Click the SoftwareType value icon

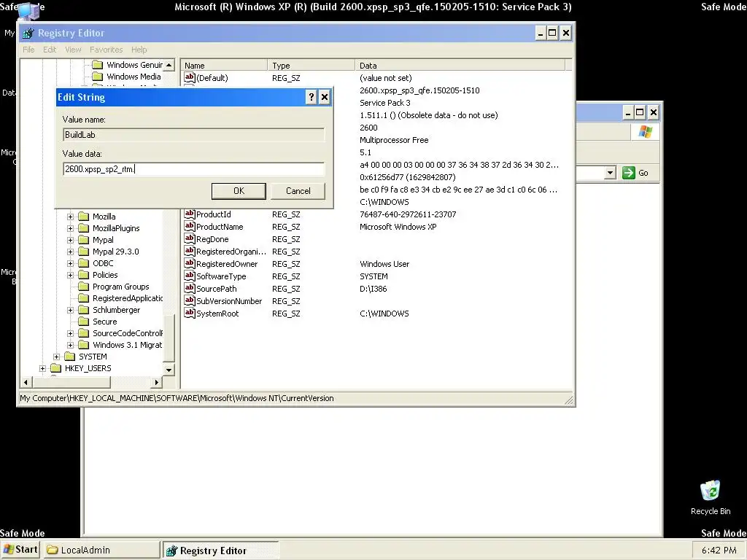pyautogui.click(x=190, y=276)
